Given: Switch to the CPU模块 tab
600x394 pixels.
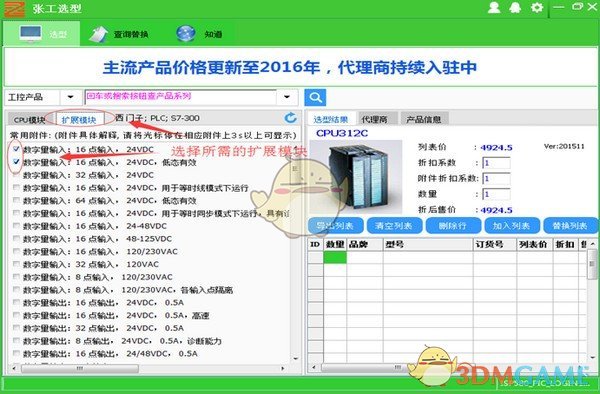Looking at the screenshot, I should tap(29, 120).
